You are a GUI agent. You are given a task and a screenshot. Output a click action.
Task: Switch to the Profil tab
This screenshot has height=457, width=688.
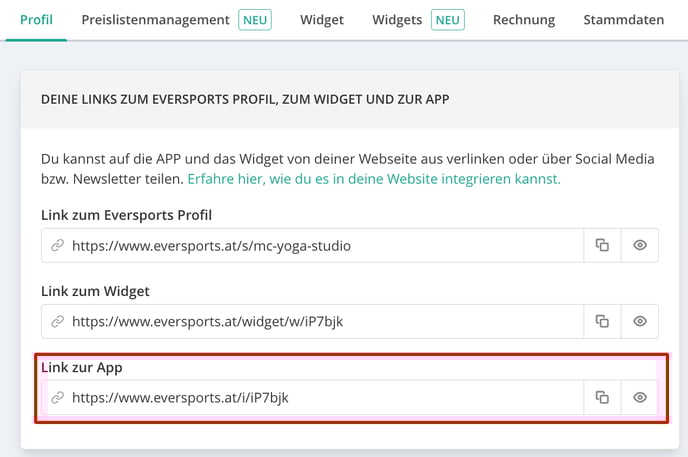coord(36,20)
